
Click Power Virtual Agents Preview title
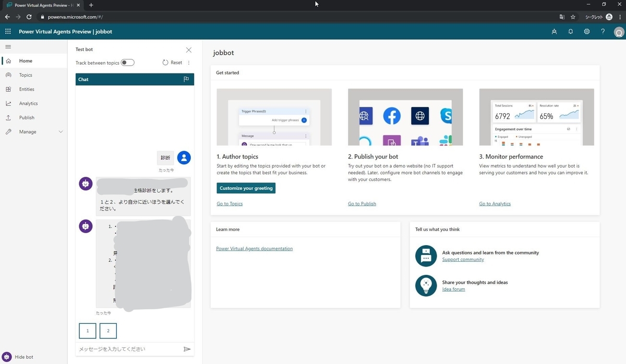(65, 31)
